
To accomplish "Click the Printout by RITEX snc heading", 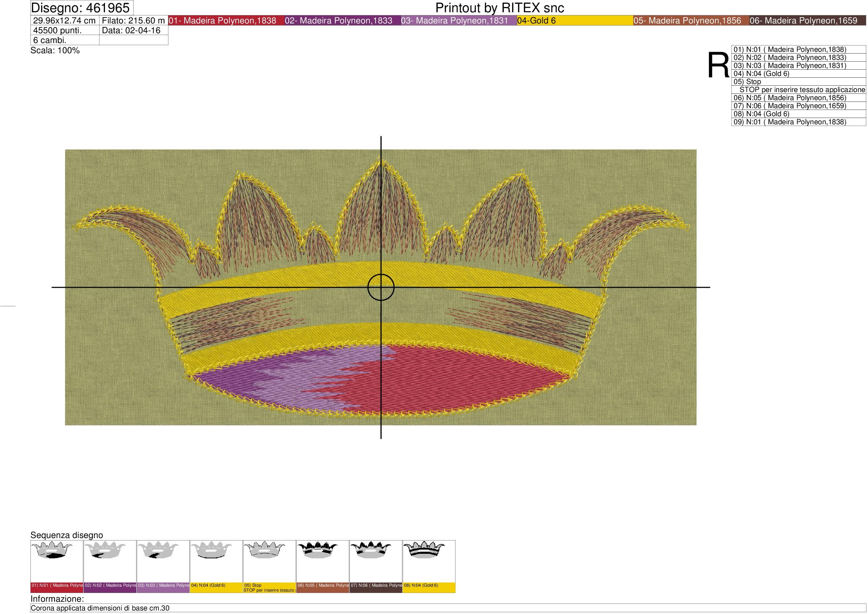I will 500,8.
